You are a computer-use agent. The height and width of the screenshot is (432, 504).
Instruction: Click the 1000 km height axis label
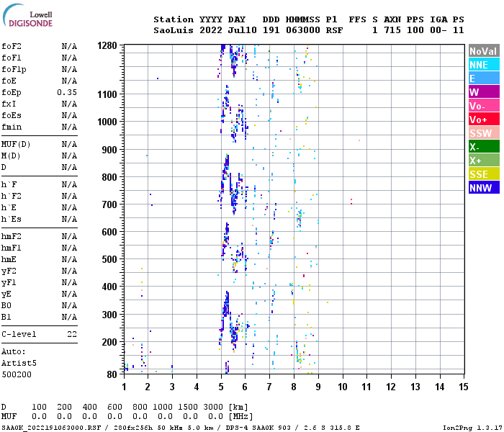click(x=107, y=122)
